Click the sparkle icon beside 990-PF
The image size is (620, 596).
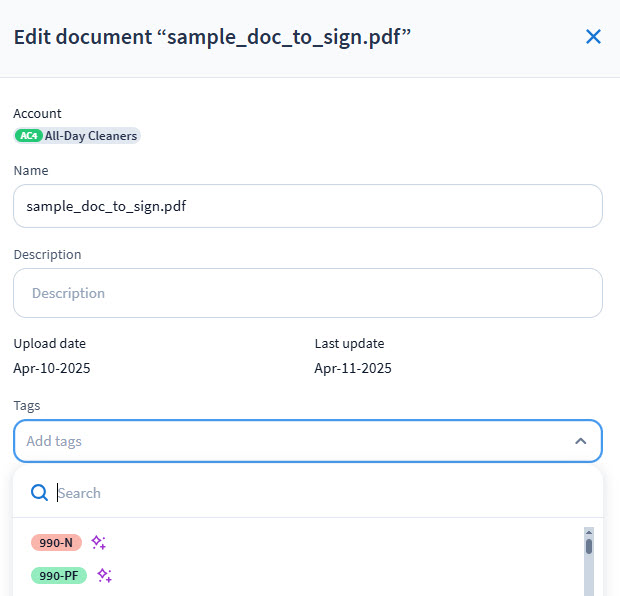(x=104, y=575)
